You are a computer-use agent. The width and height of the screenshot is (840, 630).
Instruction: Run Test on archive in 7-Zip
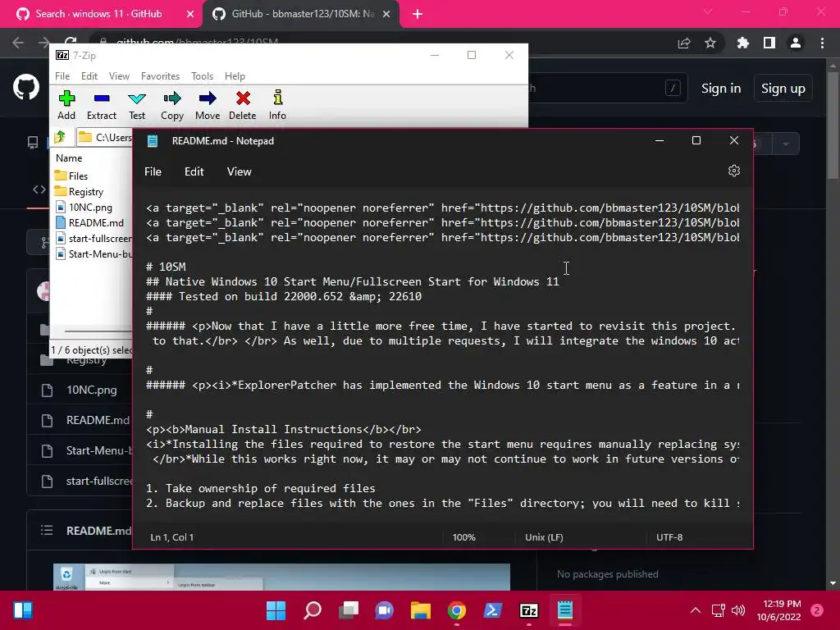tap(137, 105)
